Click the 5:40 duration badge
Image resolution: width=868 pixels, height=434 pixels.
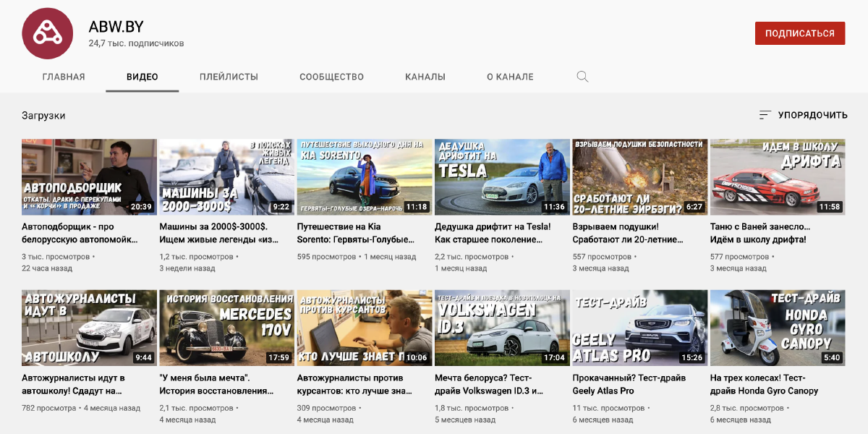point(832,358)
